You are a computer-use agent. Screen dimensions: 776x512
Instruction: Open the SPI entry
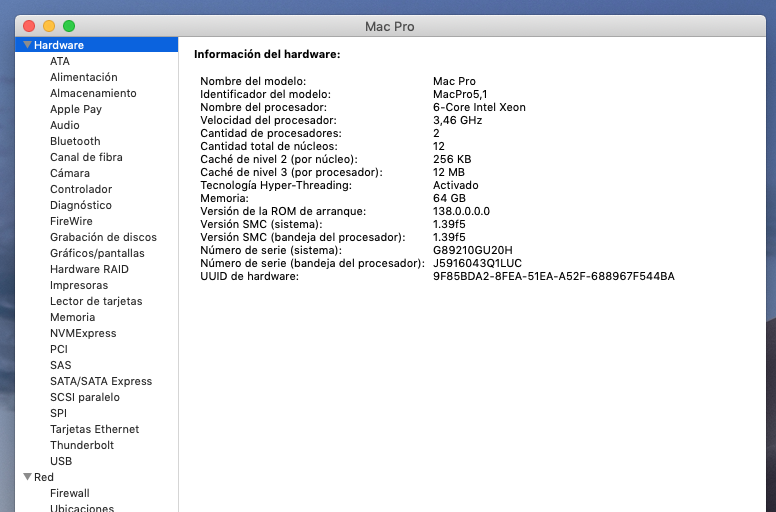(58, 413)
